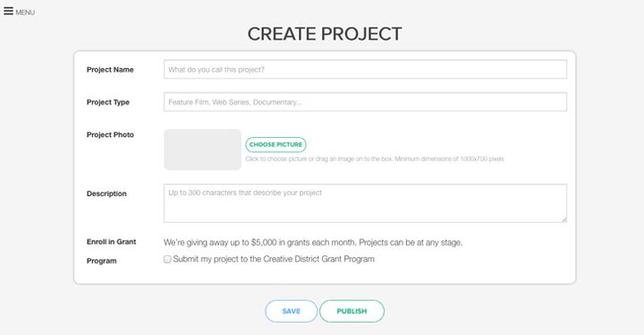
Task: Focus the Description text area
Action: point(365,203)
